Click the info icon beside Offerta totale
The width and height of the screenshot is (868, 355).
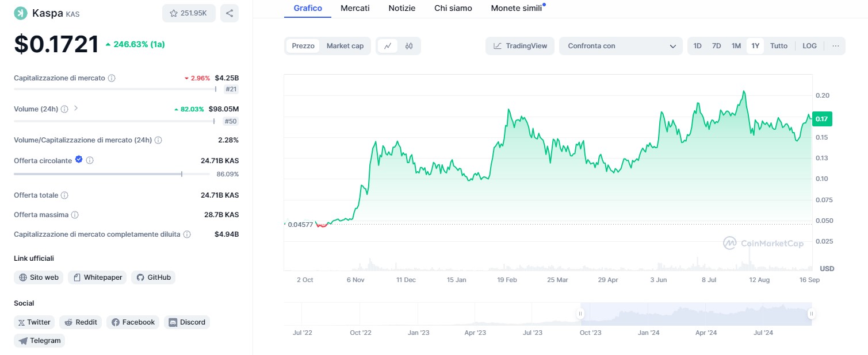point(64,195)
